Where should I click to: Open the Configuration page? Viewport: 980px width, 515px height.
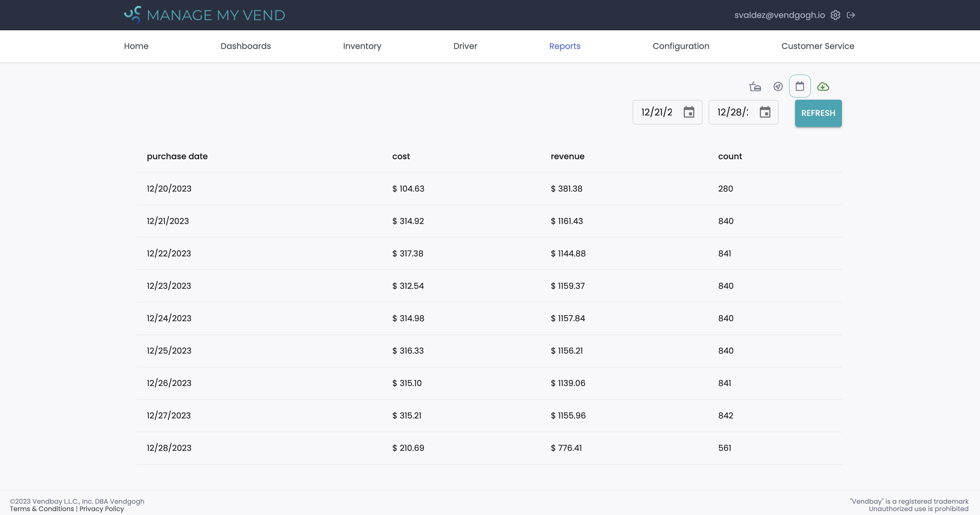tap(681, 46)
